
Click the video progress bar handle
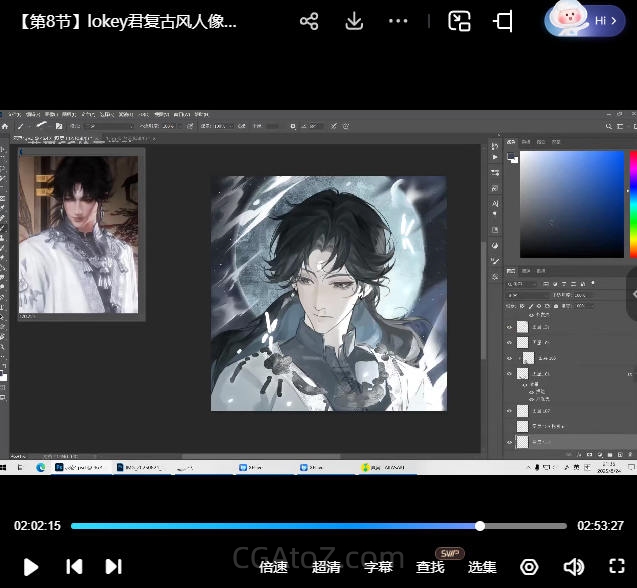click(x=480, y=526)
